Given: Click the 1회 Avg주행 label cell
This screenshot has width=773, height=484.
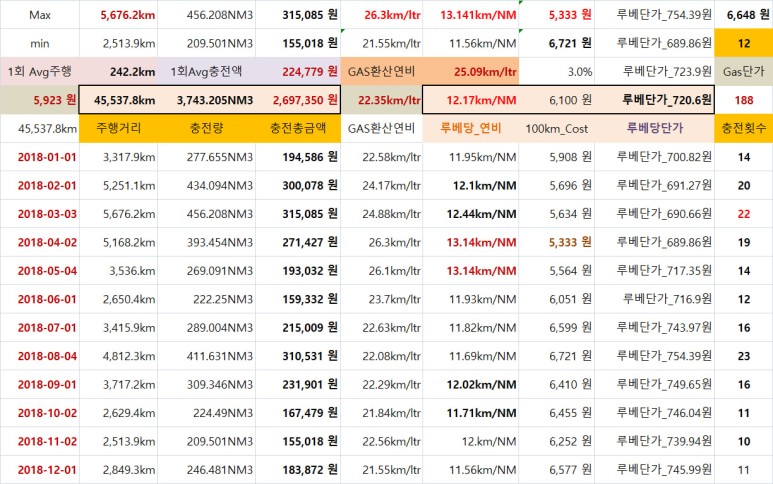Looking at the screenshot, I should pos(39,71).
